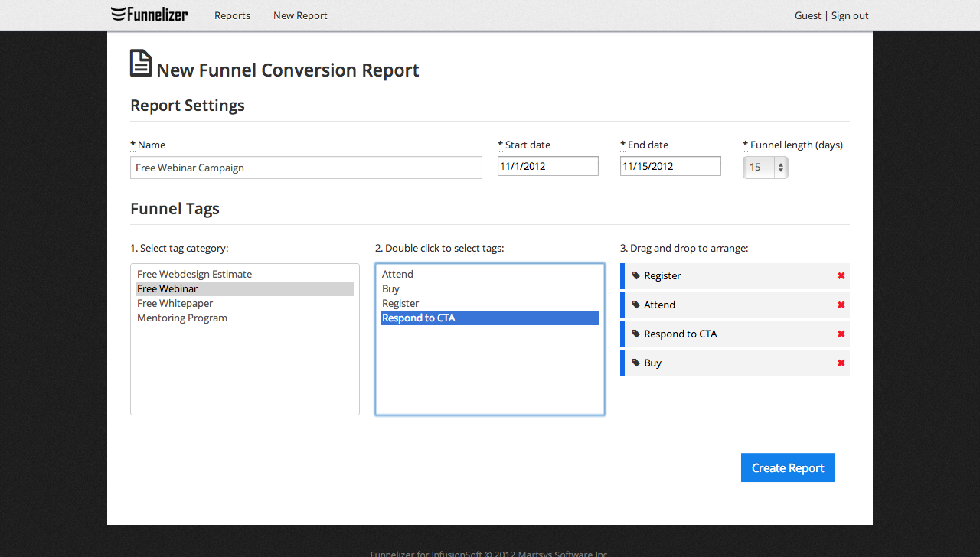Remove the Register tag with red X
The width and height of the screenshot is (980, 557).
coord(841,276)
